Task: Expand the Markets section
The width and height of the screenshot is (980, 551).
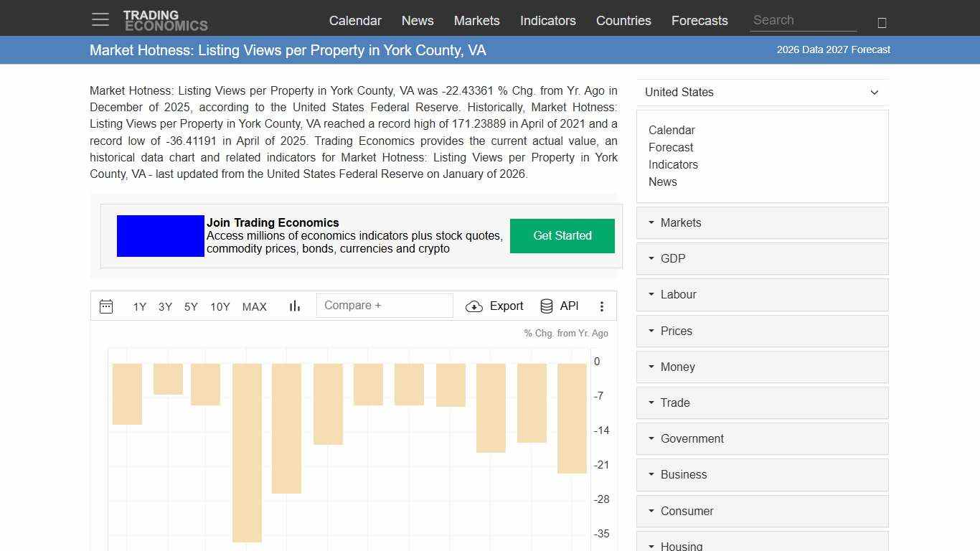Action: 680,222
